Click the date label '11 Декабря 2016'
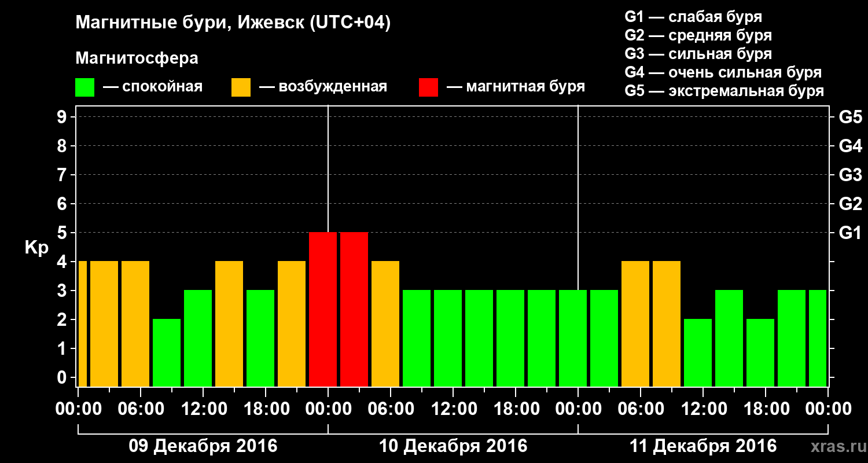Screen dimensions: 868x463 (x=703, y=446)
